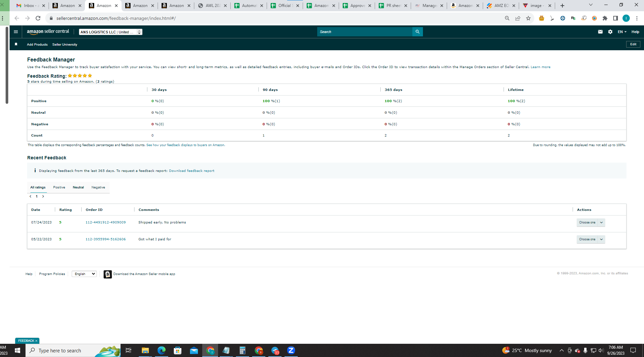Open order 112-3955994-5162606
Viewport: 644px width, 357px height.
pyautogui.click(x=106, y=239)
